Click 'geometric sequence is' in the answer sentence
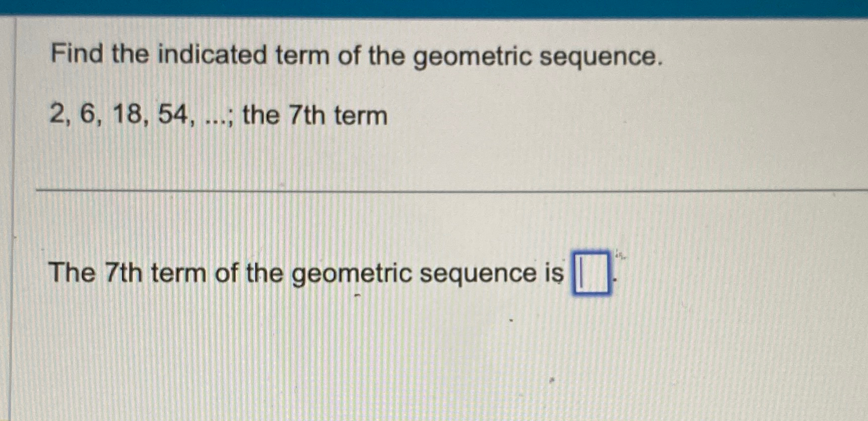868x421 pixels. [x=427, y=275]
